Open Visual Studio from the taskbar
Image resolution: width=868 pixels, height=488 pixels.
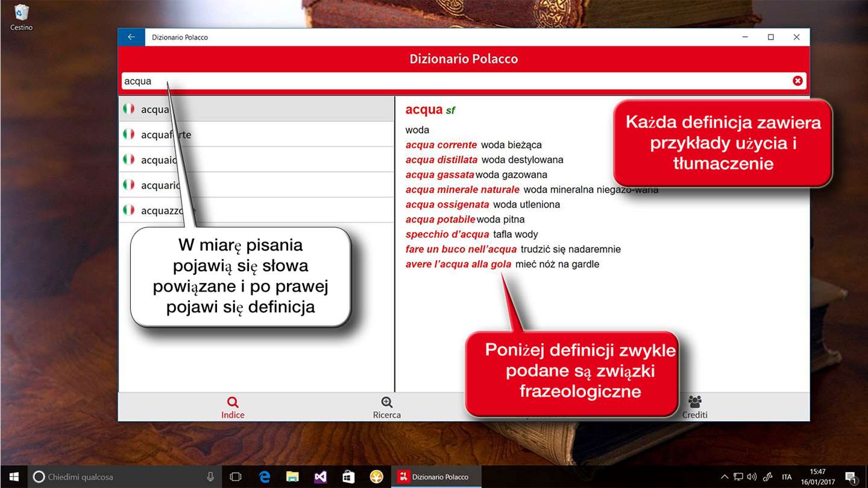point(321,477)
